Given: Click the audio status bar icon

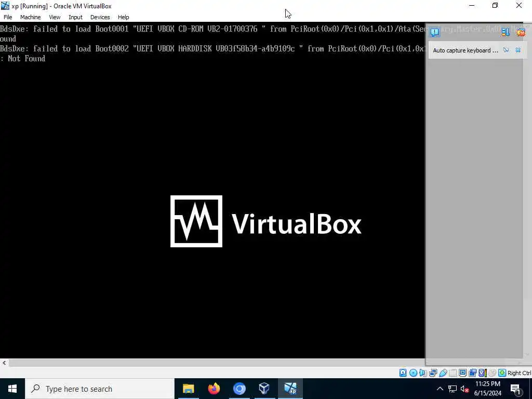Looking at the screenshot, I should pos(423,373).
